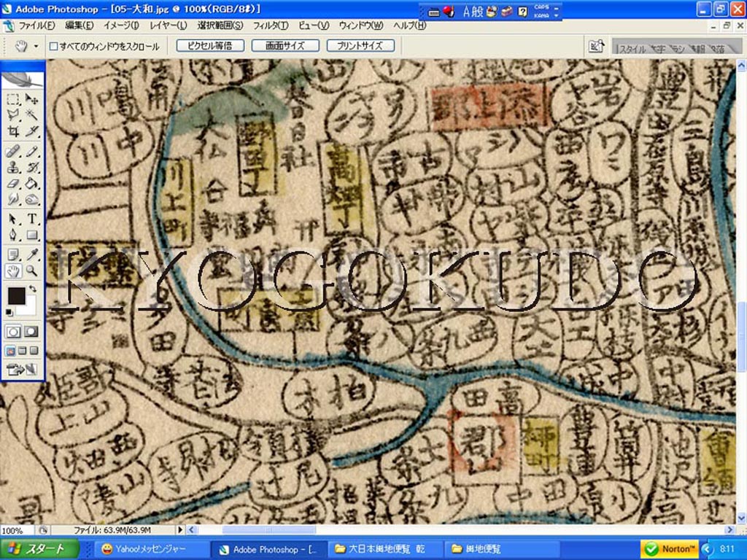Image resolution: width=747 pixels, height=560 pixels.
Task: Open the Windows スタート menu
Action: click(x=39, y=549)
